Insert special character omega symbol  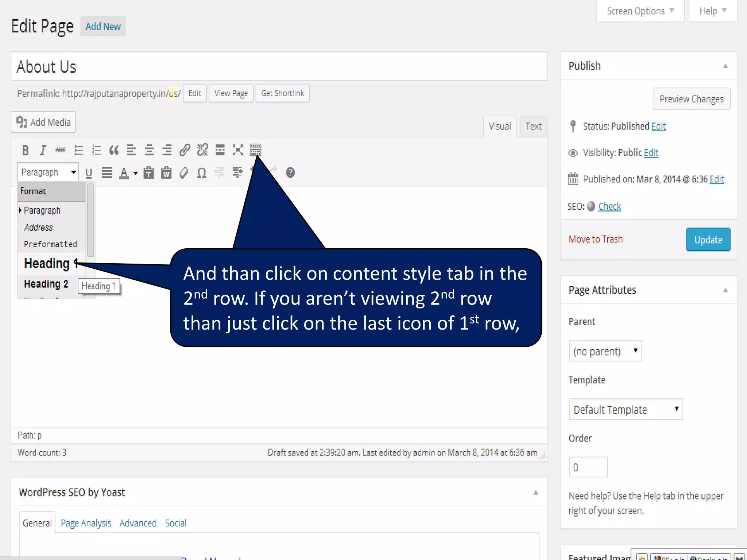202,172
